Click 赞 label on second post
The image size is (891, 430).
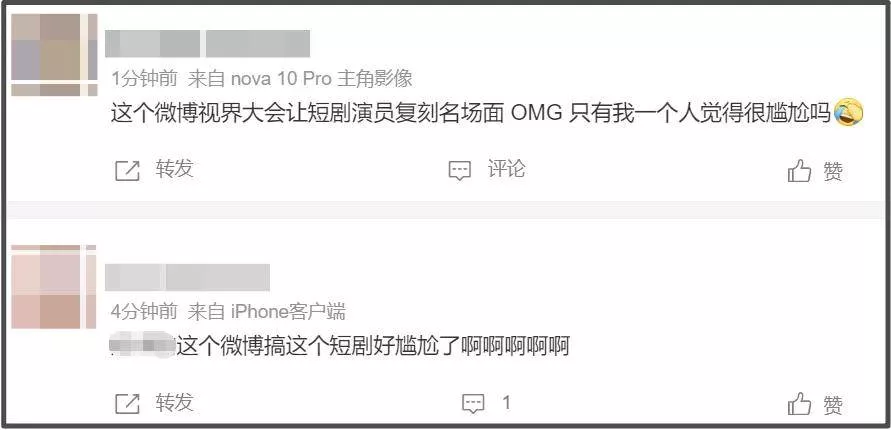coord(833,405)
